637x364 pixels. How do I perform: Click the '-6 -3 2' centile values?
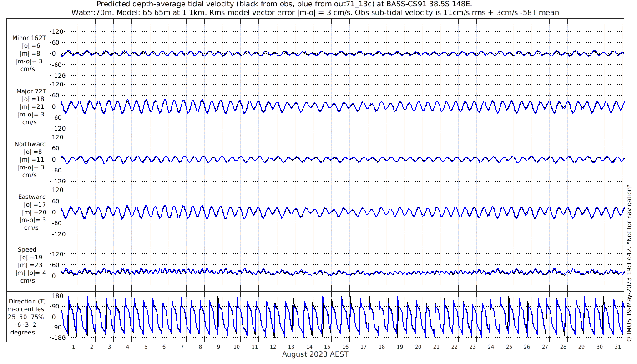(26, 324)
